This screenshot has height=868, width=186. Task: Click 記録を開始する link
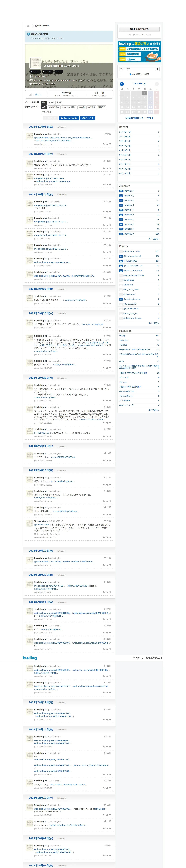click(154, 658)
